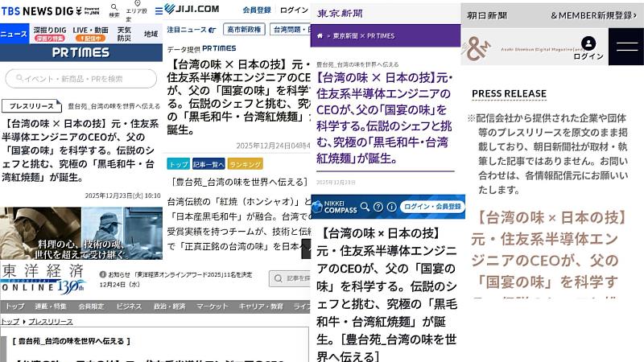The height and width of the screenshot is (362, 644).
Task: Open the TBS NEWS DIG hamburger menu
Action: pyautogui.click(x=159, y=11)
